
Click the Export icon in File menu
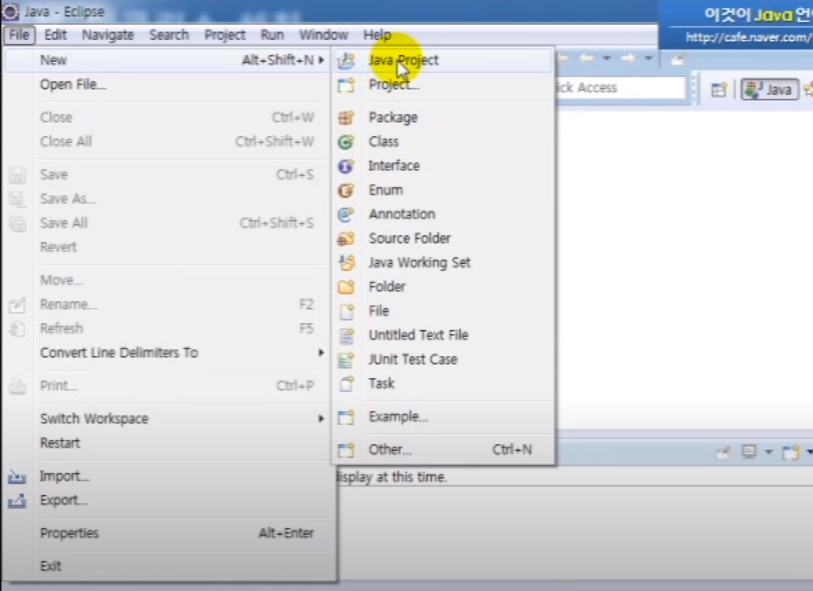tap(17, 501)
